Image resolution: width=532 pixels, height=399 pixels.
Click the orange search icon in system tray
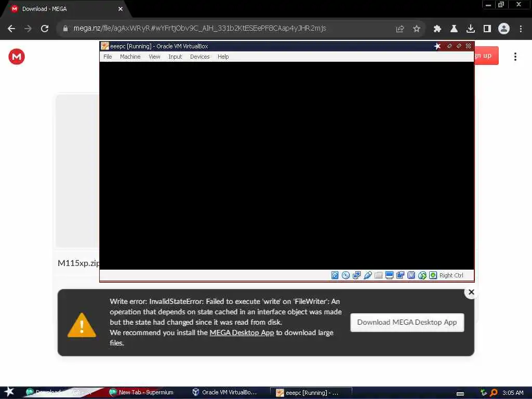pos(494,393)
